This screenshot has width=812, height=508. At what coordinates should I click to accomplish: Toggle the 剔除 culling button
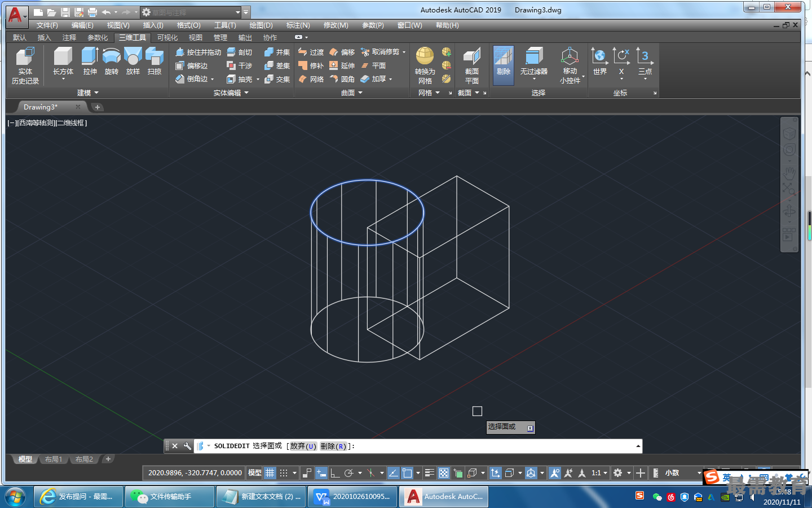504,65
